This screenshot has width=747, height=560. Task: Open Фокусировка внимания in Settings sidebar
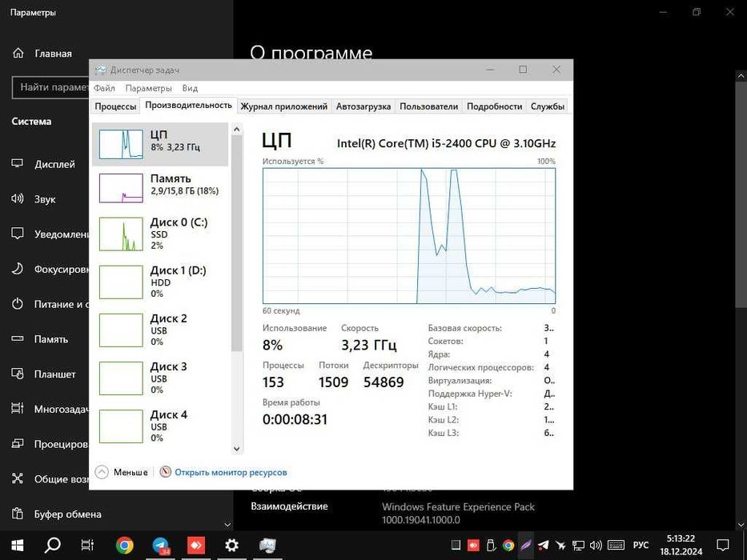coord(50,269)
